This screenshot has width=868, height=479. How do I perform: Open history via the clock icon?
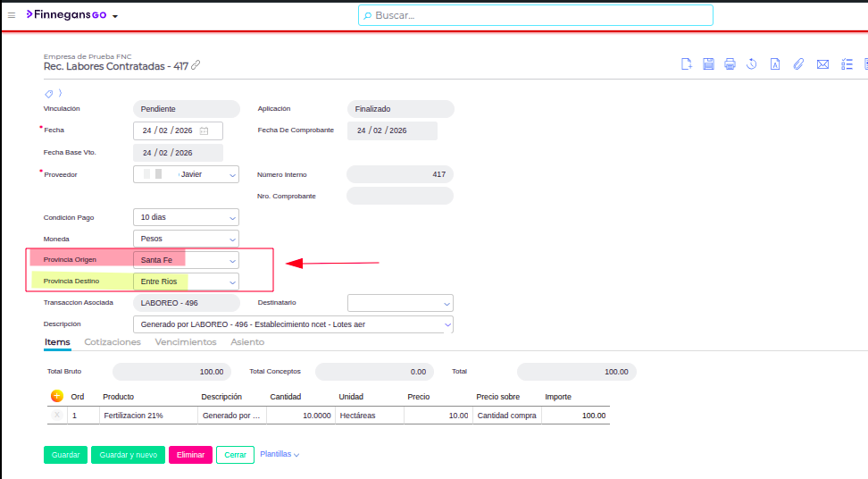(x=753, y=64)
